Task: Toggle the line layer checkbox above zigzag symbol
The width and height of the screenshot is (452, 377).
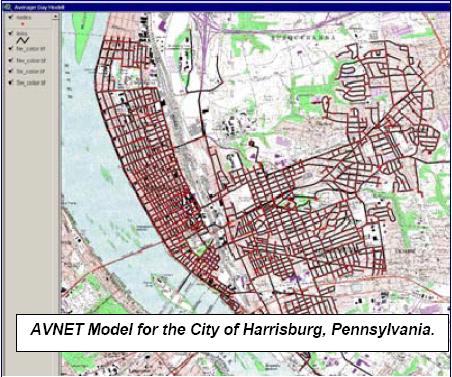Action: click(x=11, y=33)
